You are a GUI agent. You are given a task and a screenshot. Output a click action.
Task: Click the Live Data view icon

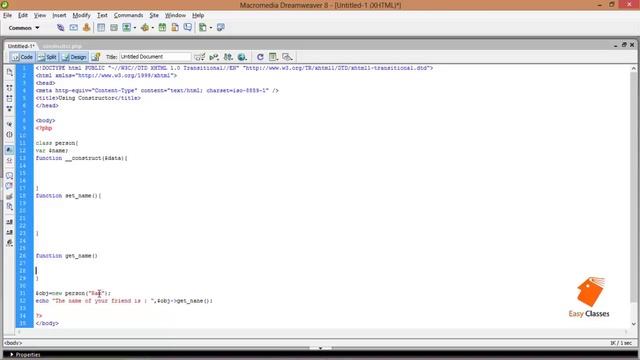point(96,57)
